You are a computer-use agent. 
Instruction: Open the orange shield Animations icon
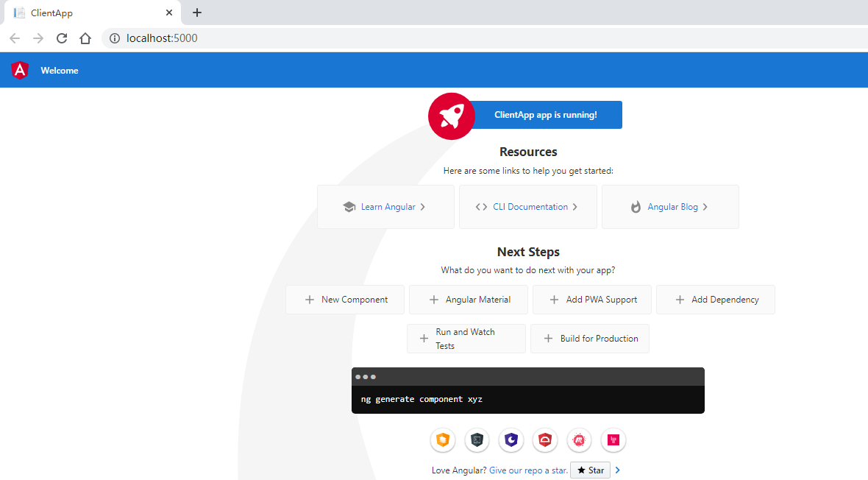pos(443,440)
